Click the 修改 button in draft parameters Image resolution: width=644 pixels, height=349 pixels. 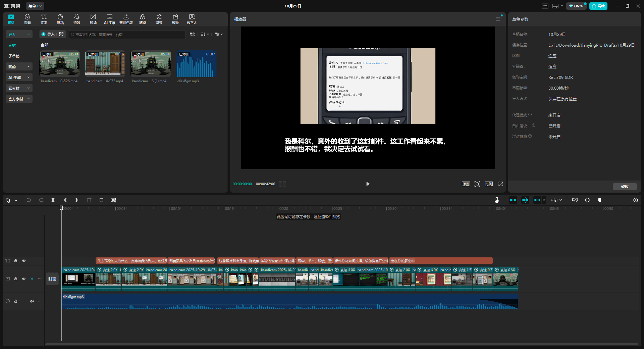click(x=625, y=187)
